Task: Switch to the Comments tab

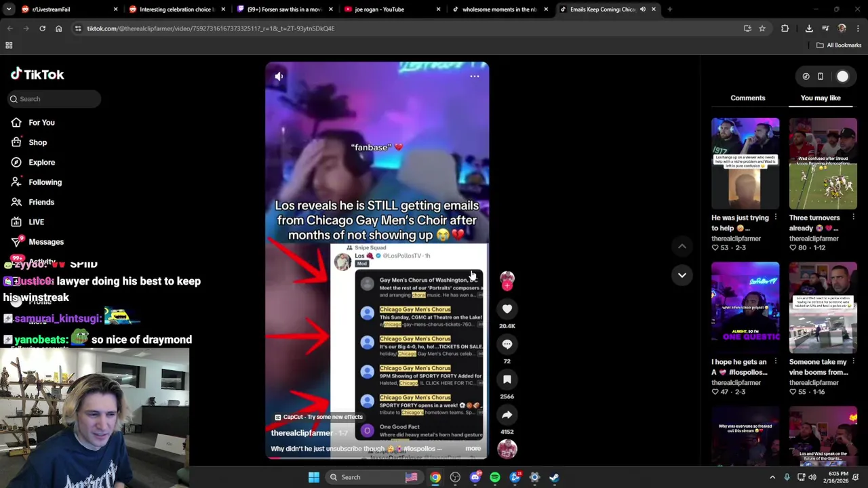Action: [747, 98]
